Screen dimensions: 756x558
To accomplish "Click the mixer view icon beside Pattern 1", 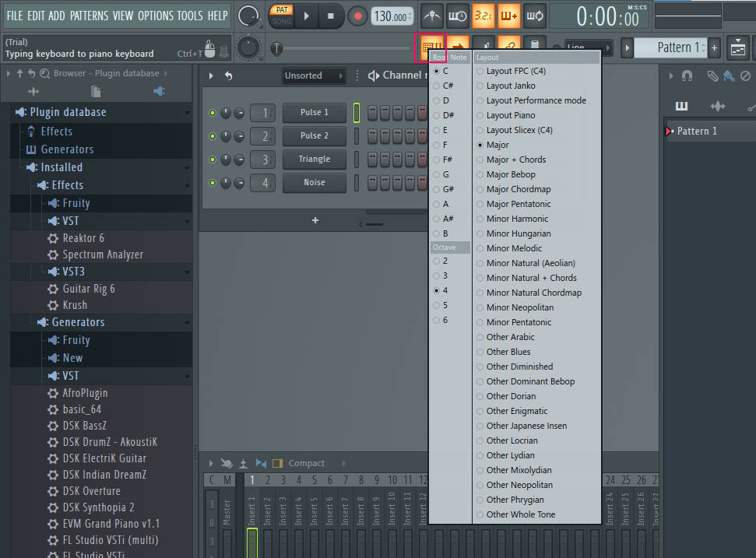I will pyautogui.click(x=737, y=47).
